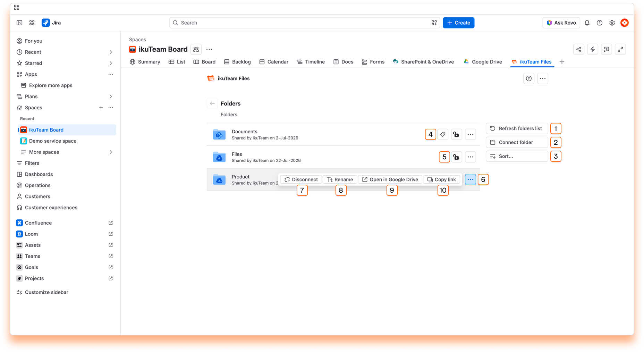Image resolution: width=644 pixels, height=352 pixels.
Task: Click the lock icon on Files folder
Action: click(x=456, y=157)
